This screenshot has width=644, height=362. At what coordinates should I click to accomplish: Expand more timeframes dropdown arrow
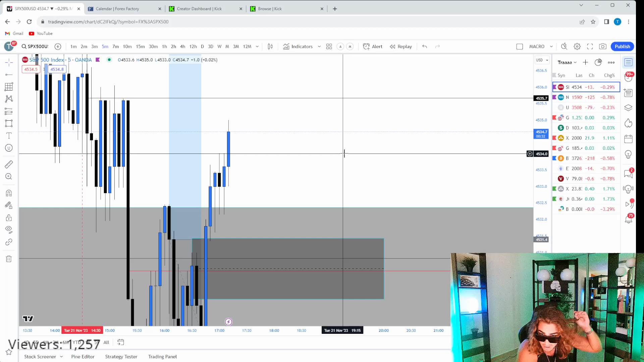point(257,47)
